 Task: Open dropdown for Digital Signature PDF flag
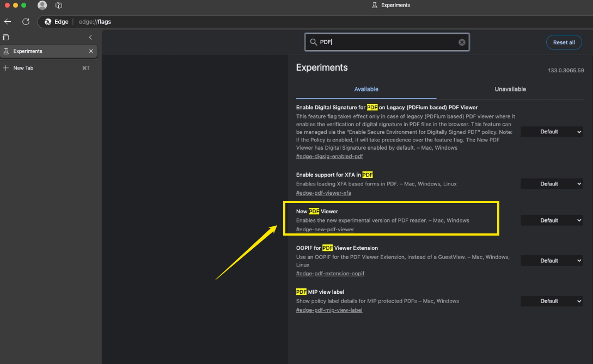pyautogui.click(x=552, y=132)
